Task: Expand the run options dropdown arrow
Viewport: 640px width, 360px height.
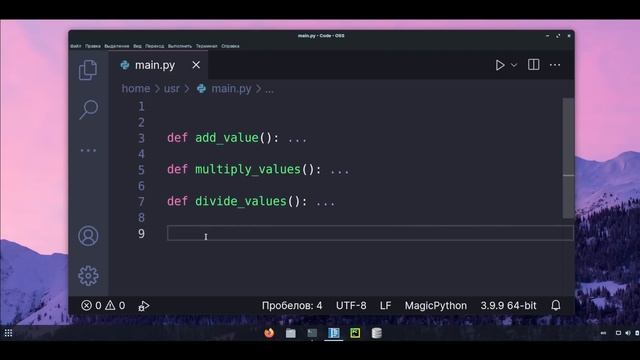Action: (514, 65)
